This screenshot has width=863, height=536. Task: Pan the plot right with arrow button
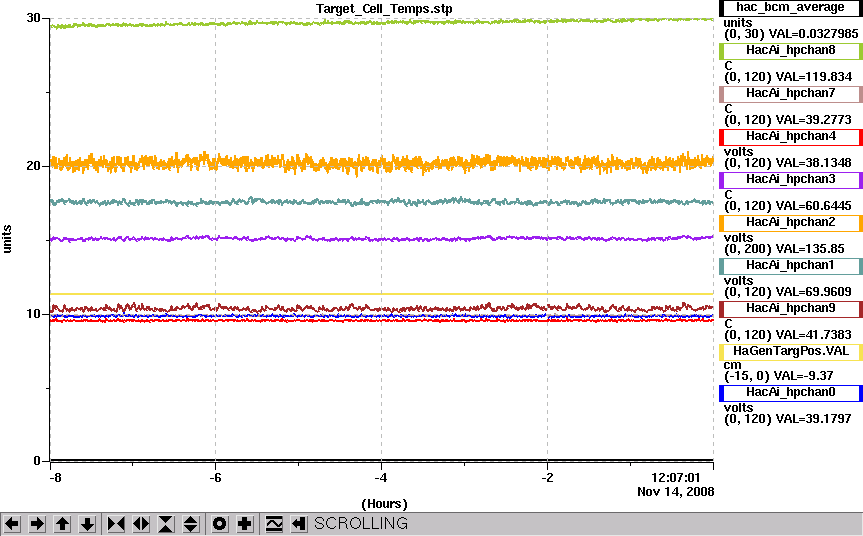click(37, 523)
